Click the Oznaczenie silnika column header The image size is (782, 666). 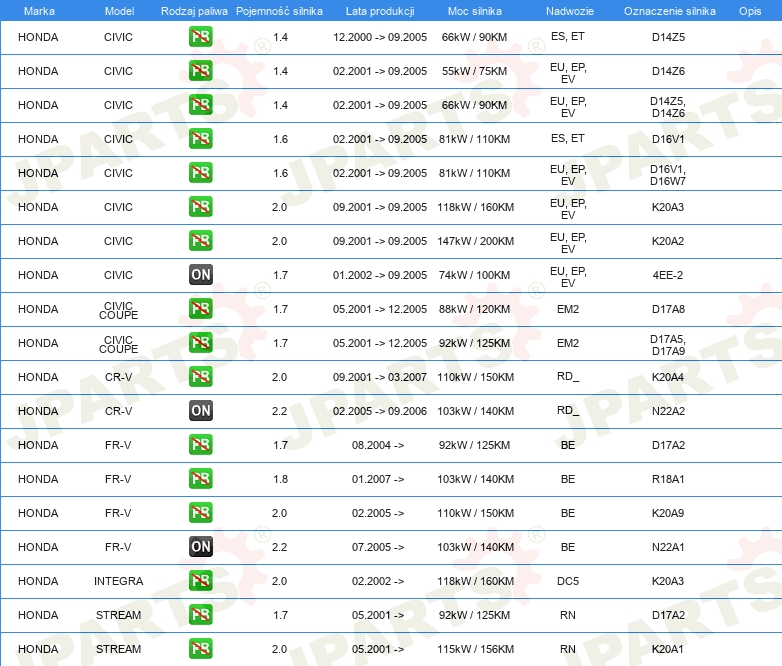(669, 11)
